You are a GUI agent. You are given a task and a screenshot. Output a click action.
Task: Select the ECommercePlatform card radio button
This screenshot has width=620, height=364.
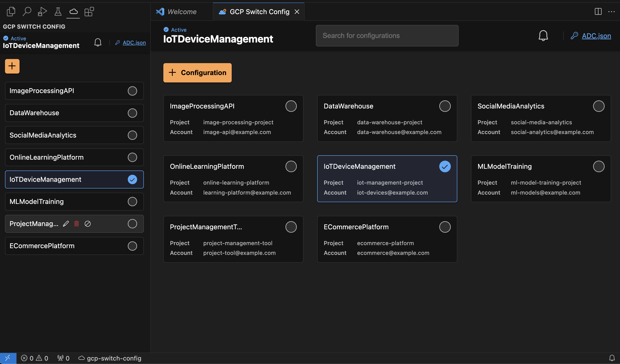coord(445,227)
